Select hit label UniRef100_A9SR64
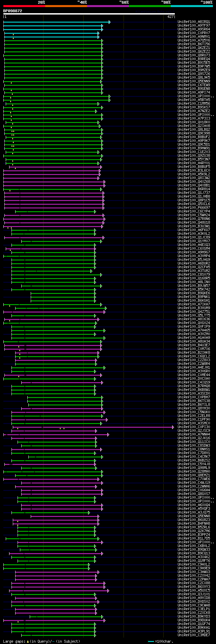The height and width of the screenshot is (644, 216). 194,29
